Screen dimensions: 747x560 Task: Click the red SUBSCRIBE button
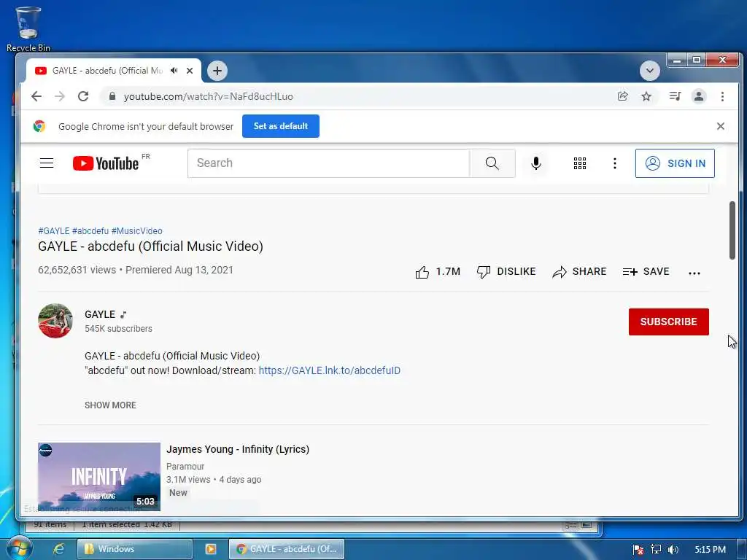coord(668,322)
